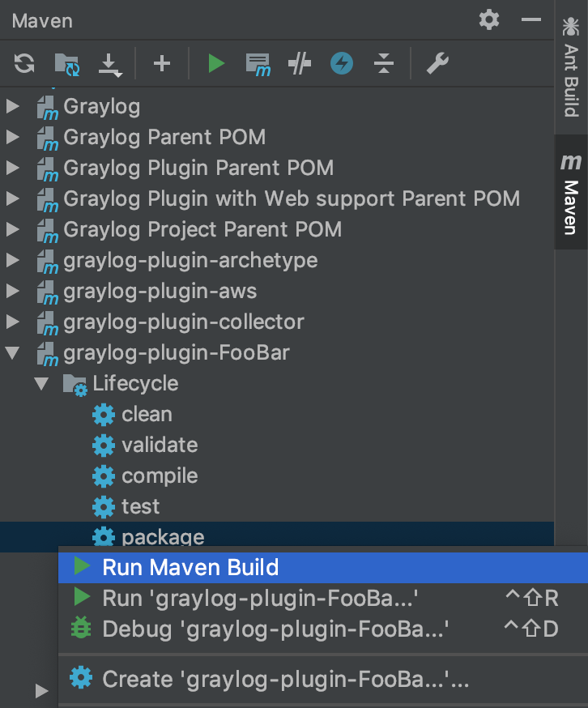The image size is (588, 708).
Task: Expand graylog-plugin-collector node
Action: click(13, 322)
